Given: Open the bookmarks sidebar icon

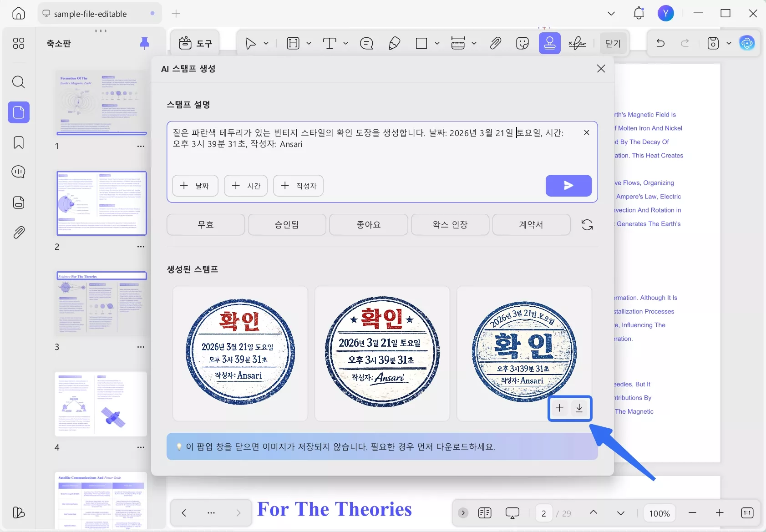Looking at the screenshot, I should tap(19, 142).
